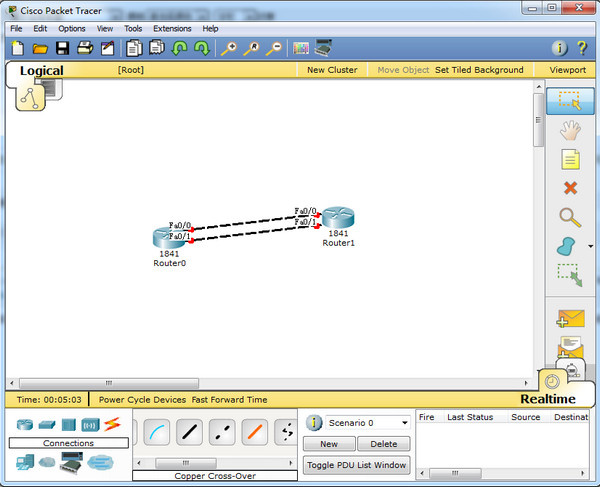The width and height of the screenshot is (600, 487).
Task: Choose the Move Layout hand tool
Action: 570,129
